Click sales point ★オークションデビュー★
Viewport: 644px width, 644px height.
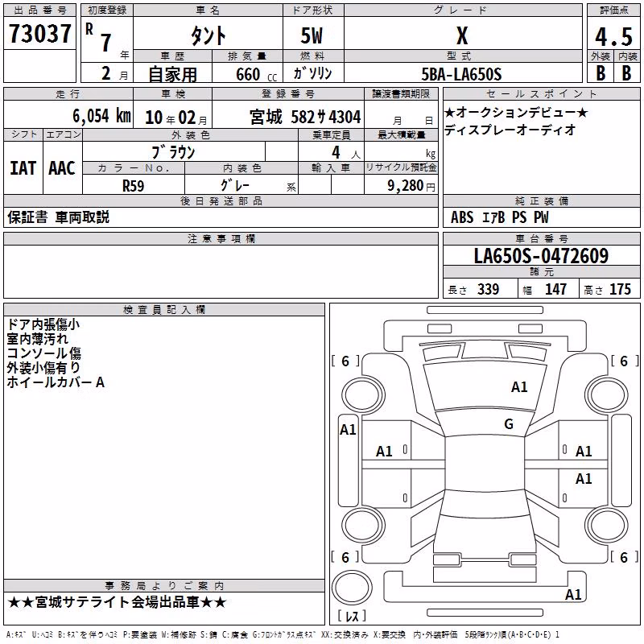click(x=516, y=112)
